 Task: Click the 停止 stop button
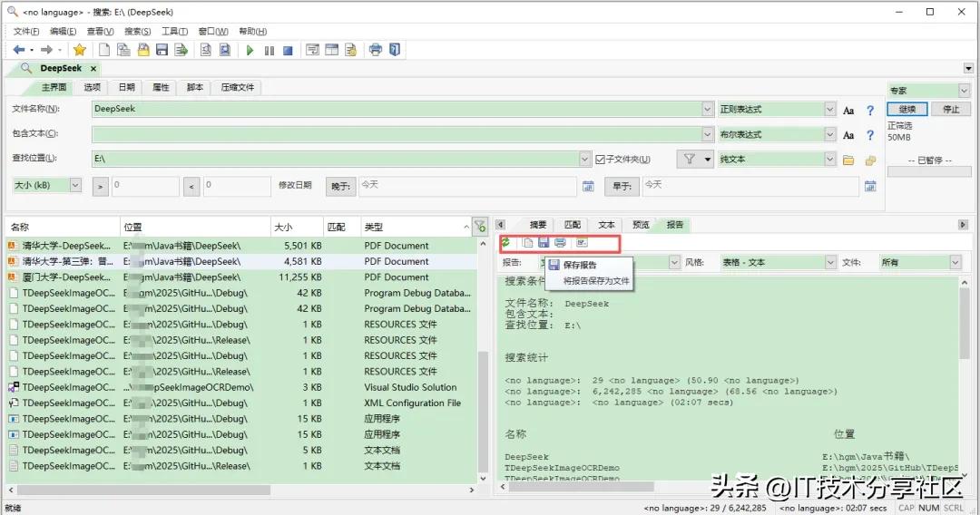[951, 109]
